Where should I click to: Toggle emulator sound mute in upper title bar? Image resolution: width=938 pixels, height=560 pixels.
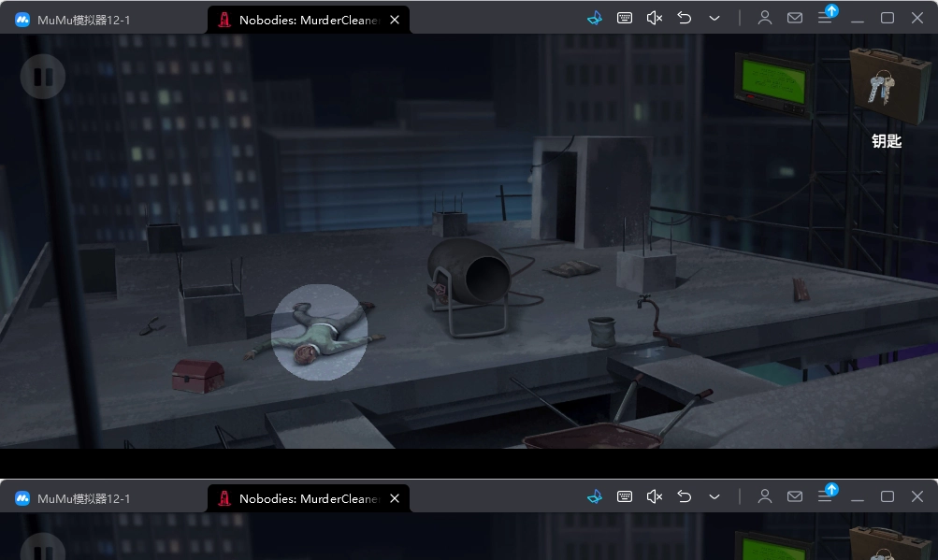[655, 18]
